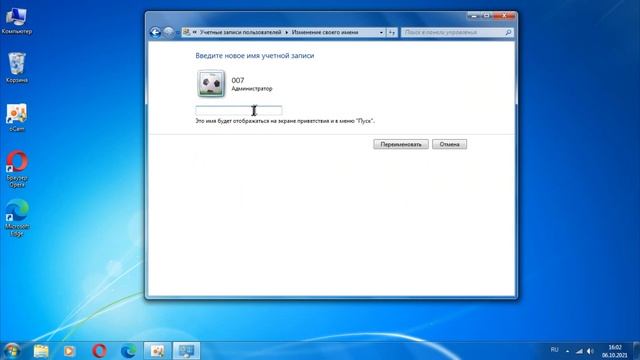Select oCam desktop shortcut
The width and height of the screenshot is (640, 360).
pos(17,118)
